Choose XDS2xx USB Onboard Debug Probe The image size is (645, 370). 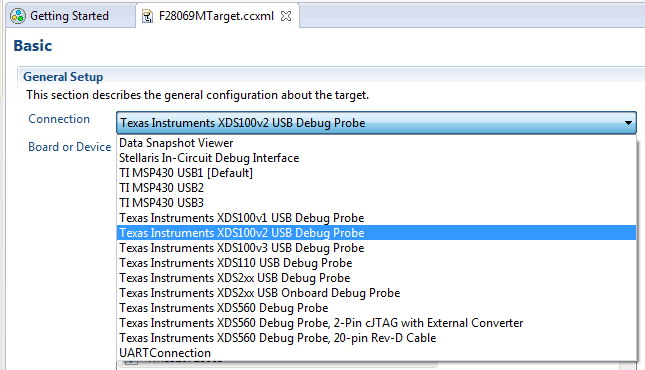tap(376, 293)
